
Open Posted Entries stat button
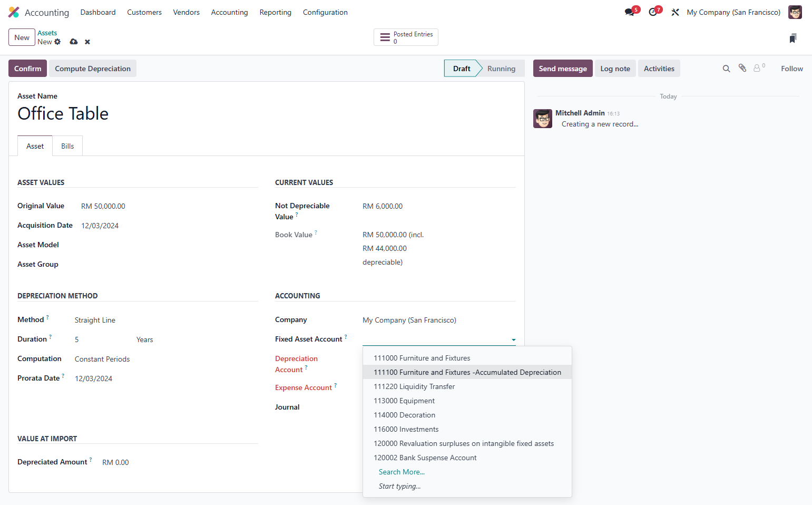tap(406, 37)
